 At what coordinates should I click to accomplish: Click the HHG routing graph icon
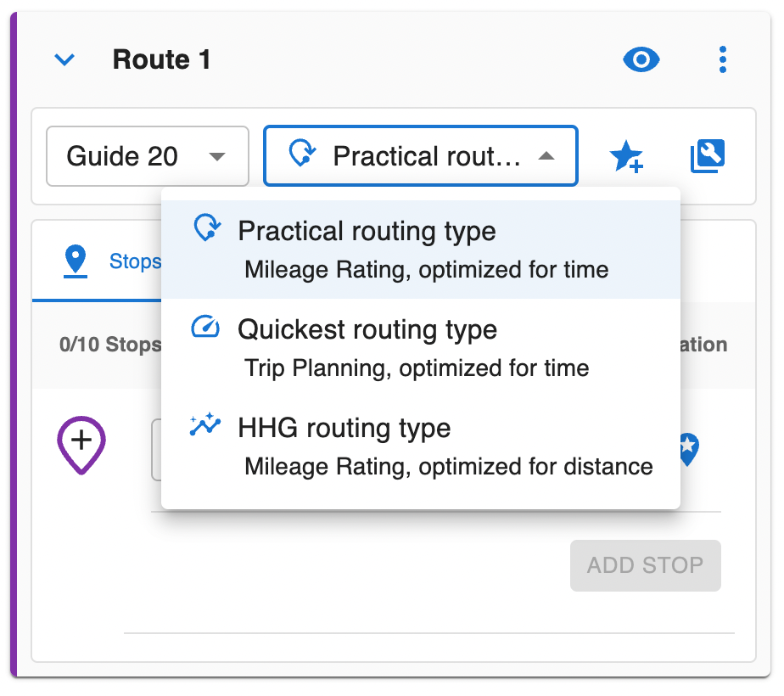(205, 426)
